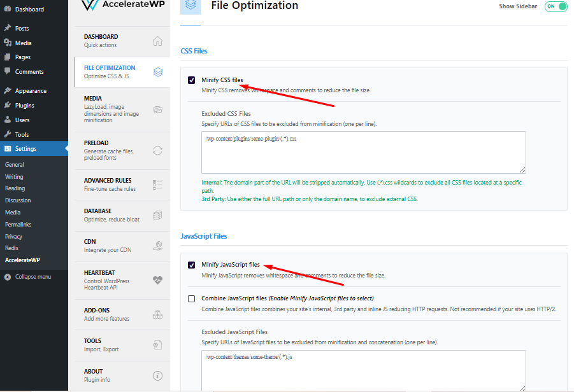Uncheck Minify JavaScript files checkbox
Screen dimensions: 574x392
pos(192,265)
